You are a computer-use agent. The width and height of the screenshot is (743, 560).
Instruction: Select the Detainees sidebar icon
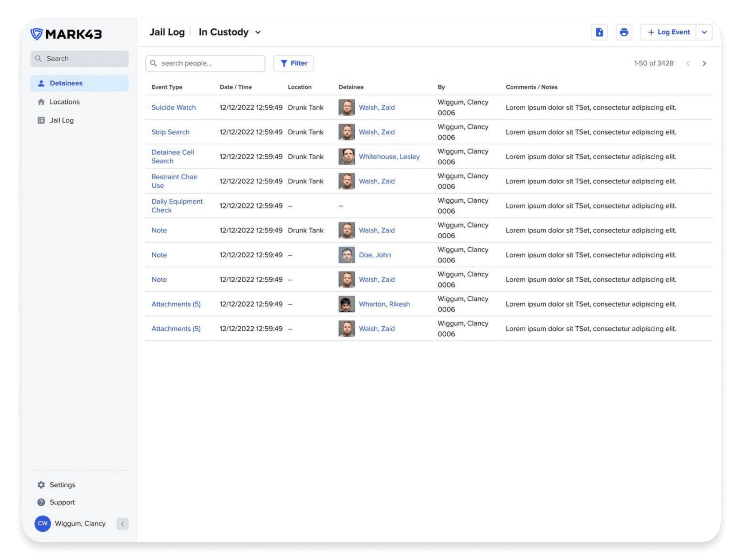click(x=41, y=83)
